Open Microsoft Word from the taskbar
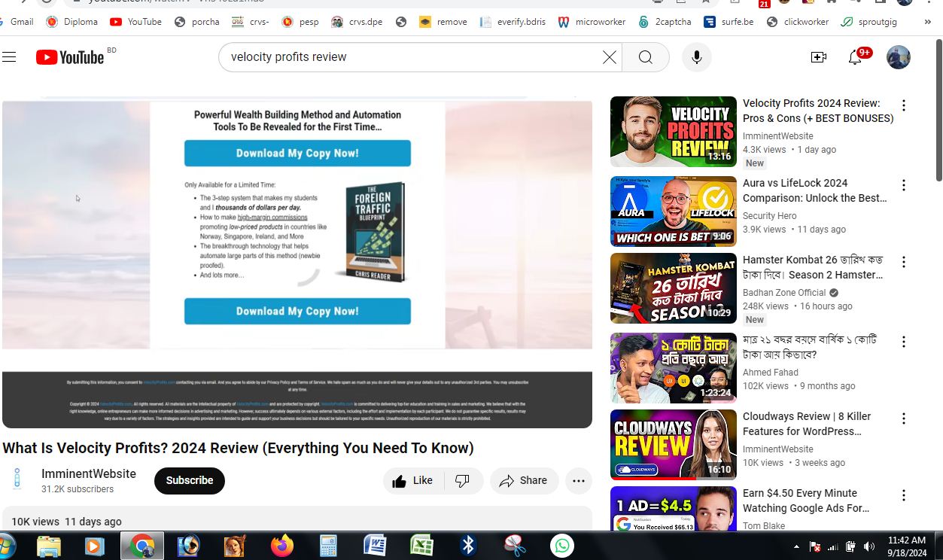 pos(376,546)
